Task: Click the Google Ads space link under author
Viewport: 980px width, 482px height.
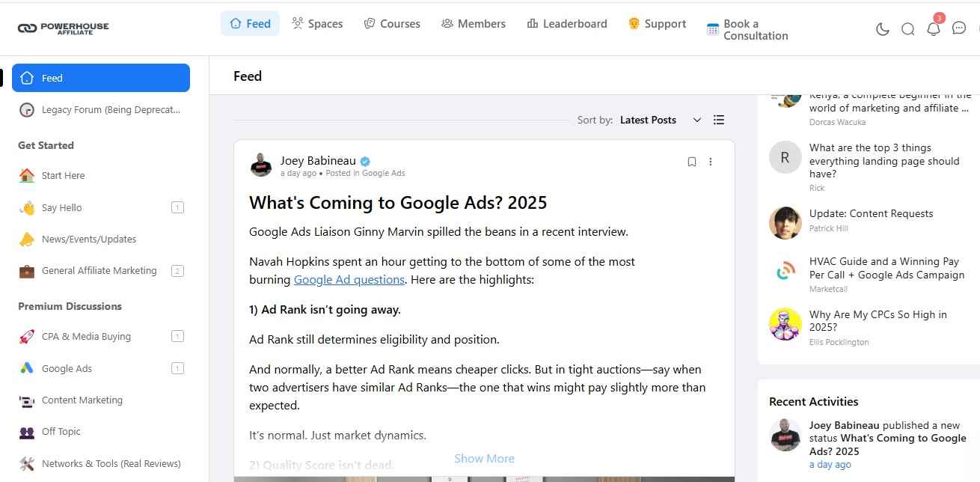Action: click(x=383, y=173)
